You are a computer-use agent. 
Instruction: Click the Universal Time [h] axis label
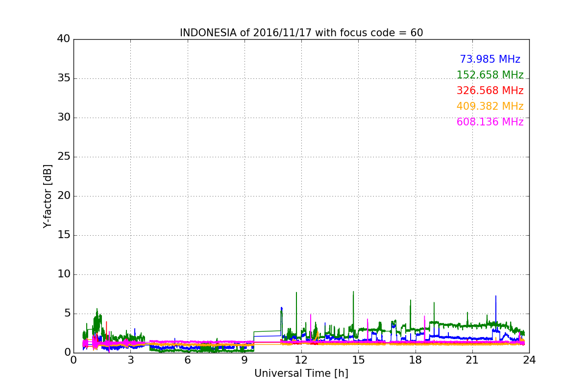[x=301, y=373]
